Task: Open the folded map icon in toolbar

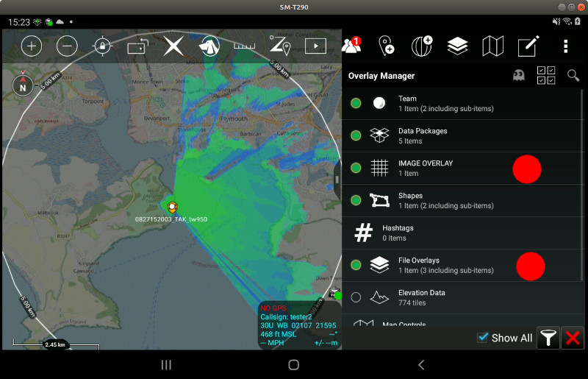Action: click(492, 46)
